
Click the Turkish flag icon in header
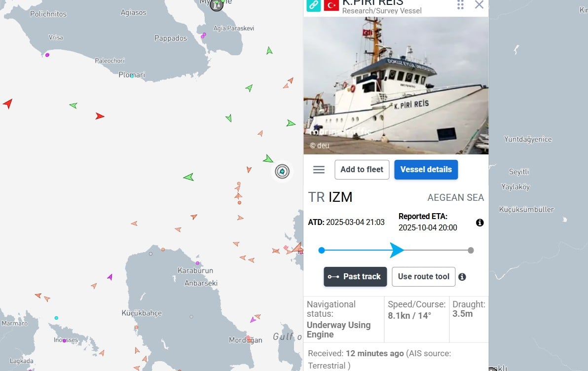click(x=331, y=5)
